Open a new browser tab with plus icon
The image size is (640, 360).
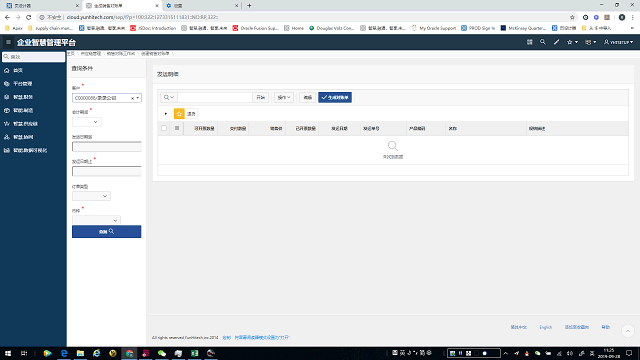pyautogui.click(x=249, y=6)
